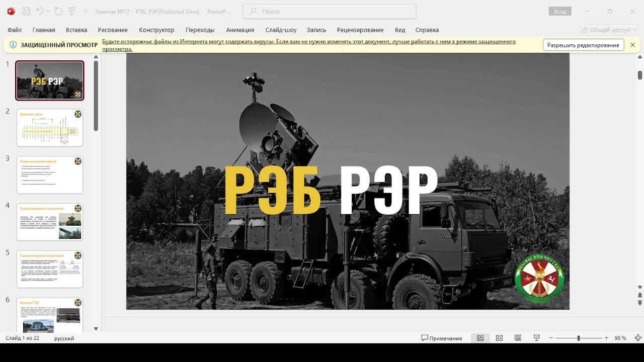This screenshot has height=362, width=644.
Task: Open the Файл menu
Action: click(15, 30)
